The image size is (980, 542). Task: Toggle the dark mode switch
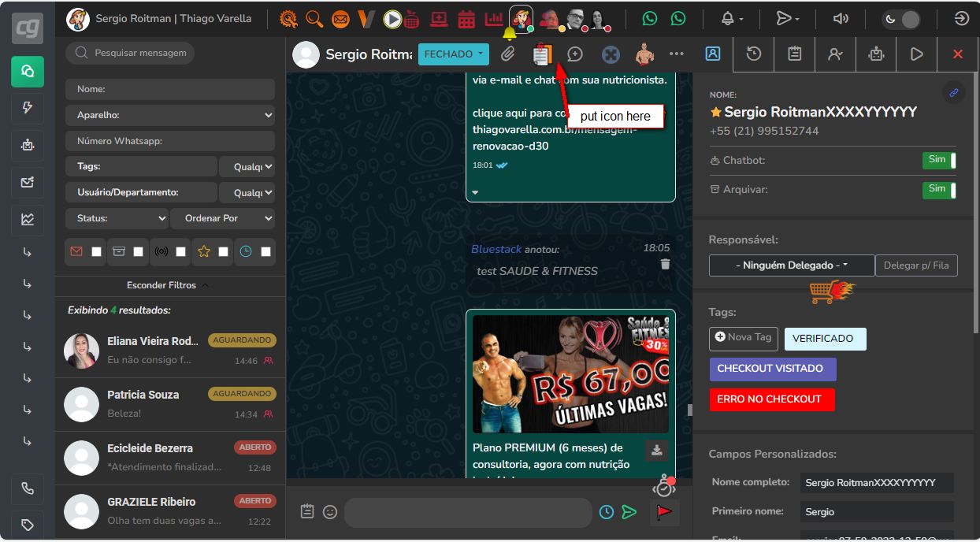pyautogui.click(x=902, y=20)
